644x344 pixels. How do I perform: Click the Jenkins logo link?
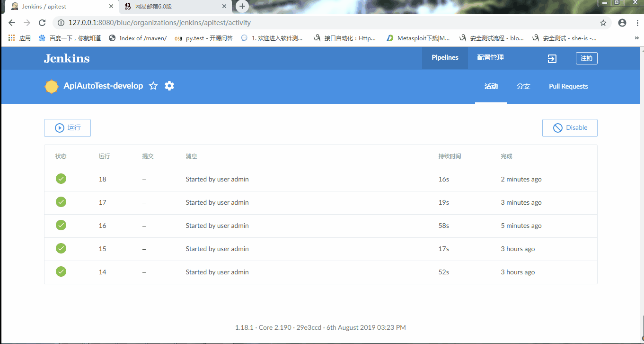67,58
